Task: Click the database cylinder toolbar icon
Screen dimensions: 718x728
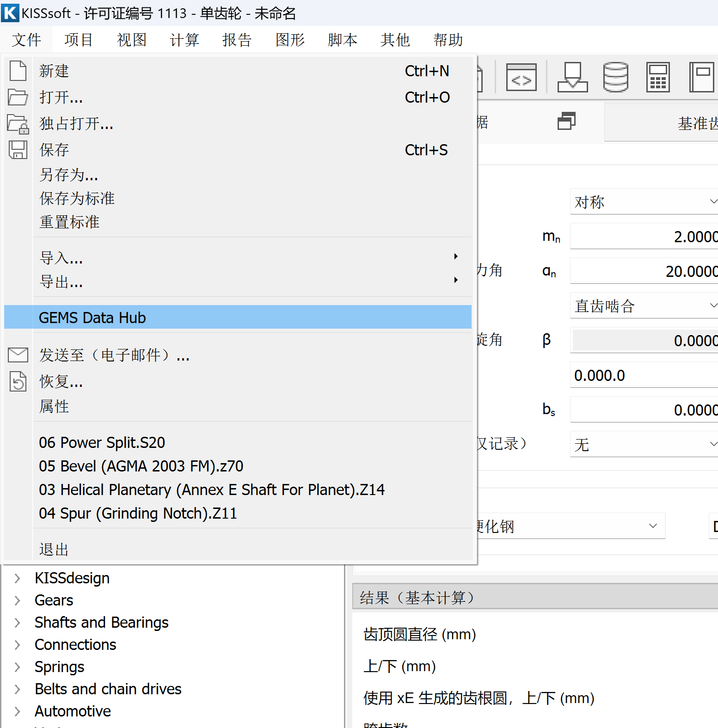Action: tap(615, 77)
